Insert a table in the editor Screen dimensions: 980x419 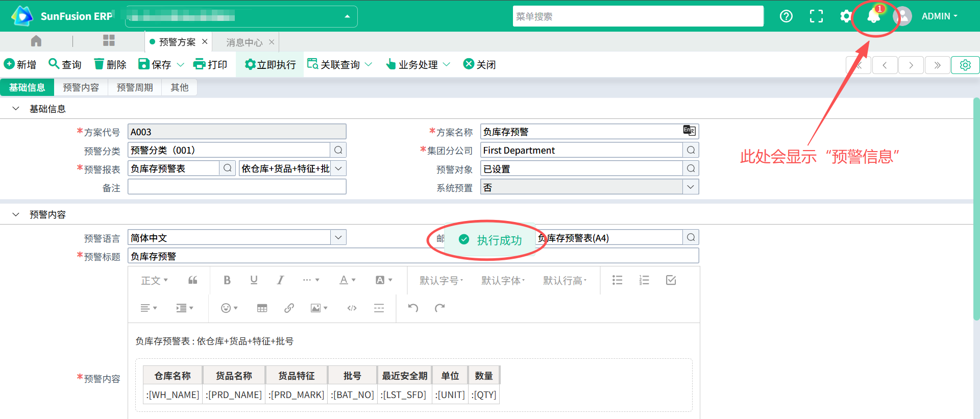tap(262, 308)
